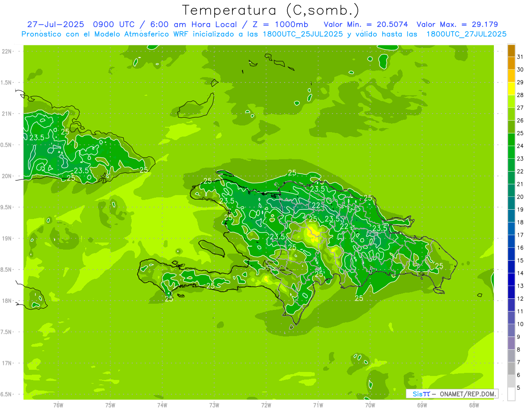Click the "76W" longitude axis label
This screenshot has width=532, height=411.
[58, 405]
